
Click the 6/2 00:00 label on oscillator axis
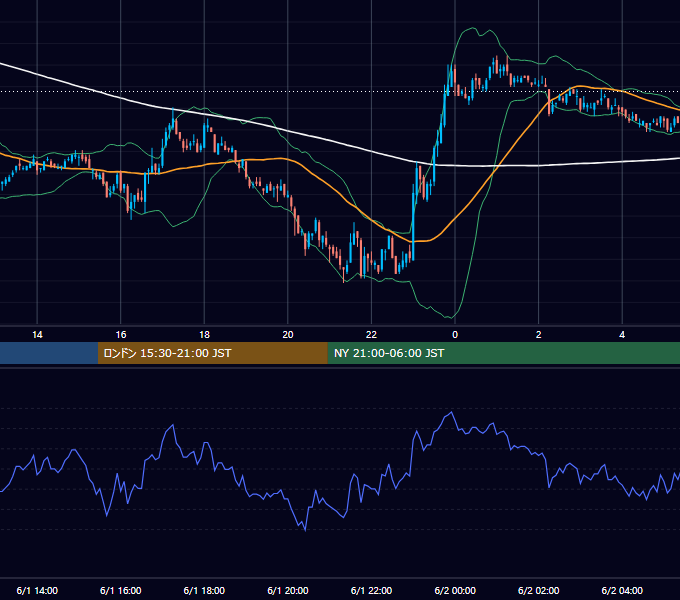click(455, 590)
